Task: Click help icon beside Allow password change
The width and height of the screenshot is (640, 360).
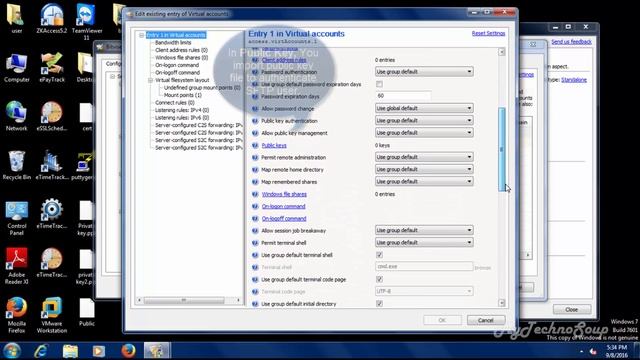Action: point(255,109)
